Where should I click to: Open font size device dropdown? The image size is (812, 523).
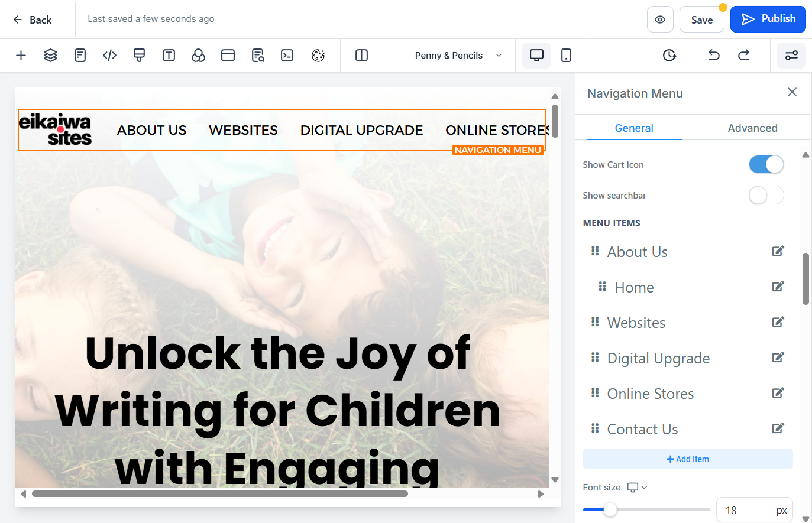pyautogui.click(x=638, y=488)
